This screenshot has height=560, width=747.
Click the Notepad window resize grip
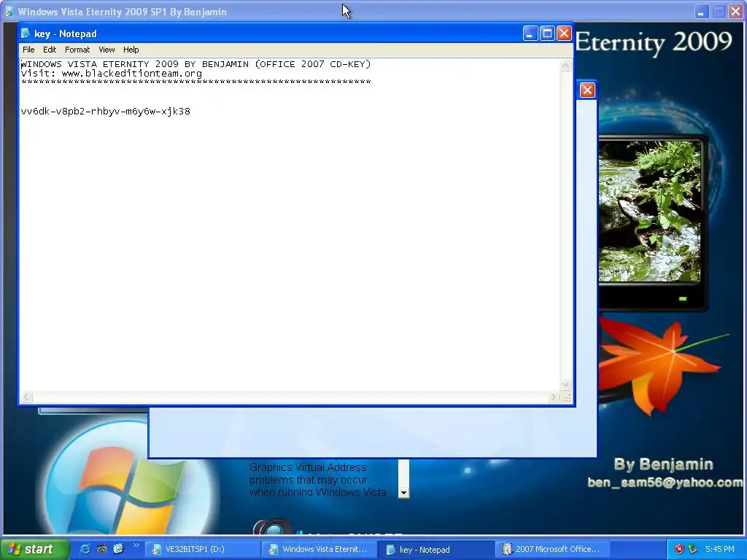pyautogui.click(x=566, y=397)
